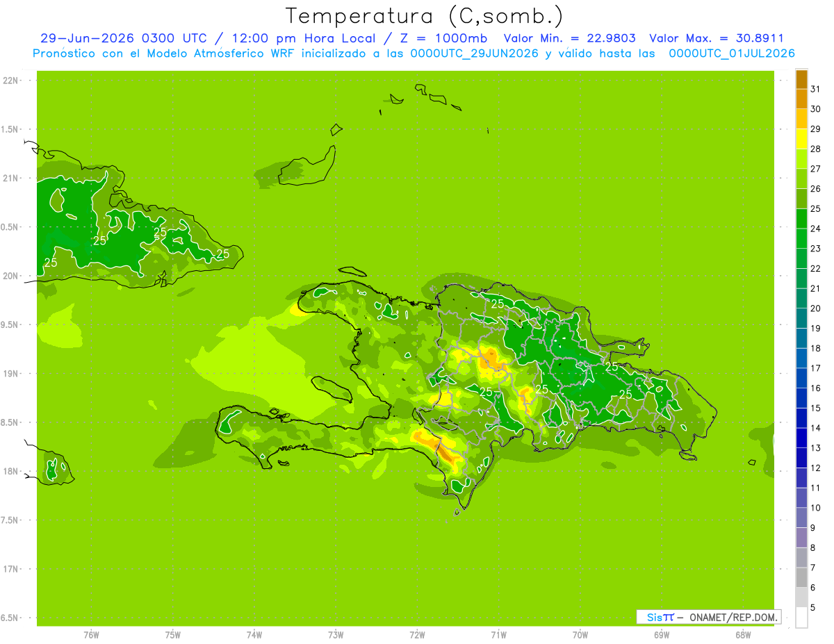Click the '22N' latitude axis label

[11, 81]
